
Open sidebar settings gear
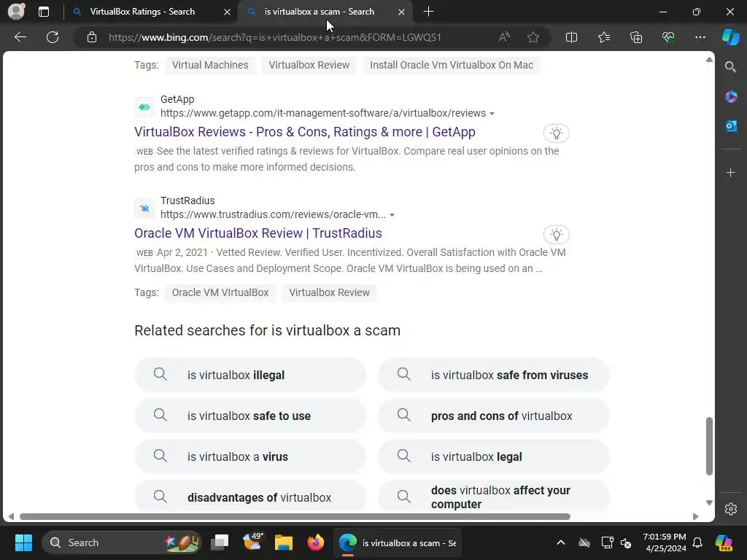tap(731, 509)
